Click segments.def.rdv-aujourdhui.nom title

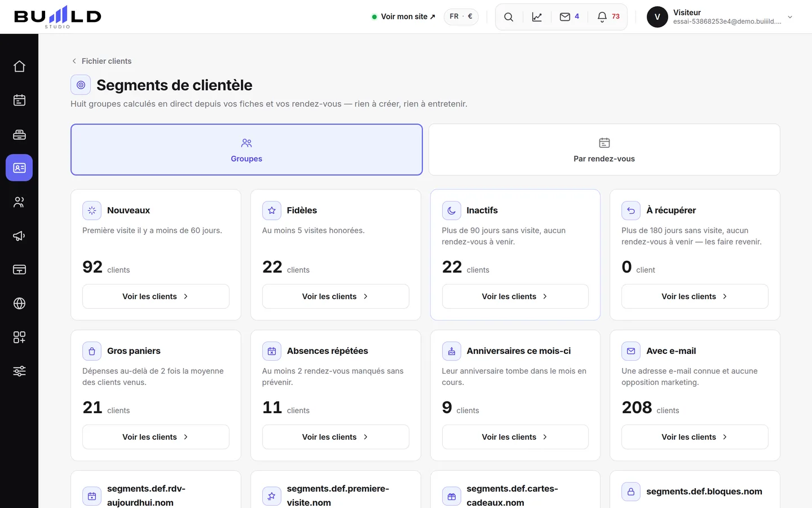146,496
